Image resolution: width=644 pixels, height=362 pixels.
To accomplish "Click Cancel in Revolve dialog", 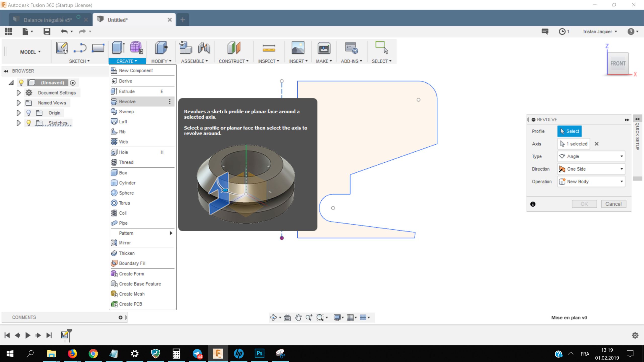I will pyautogui.click(x=614, y=204).
